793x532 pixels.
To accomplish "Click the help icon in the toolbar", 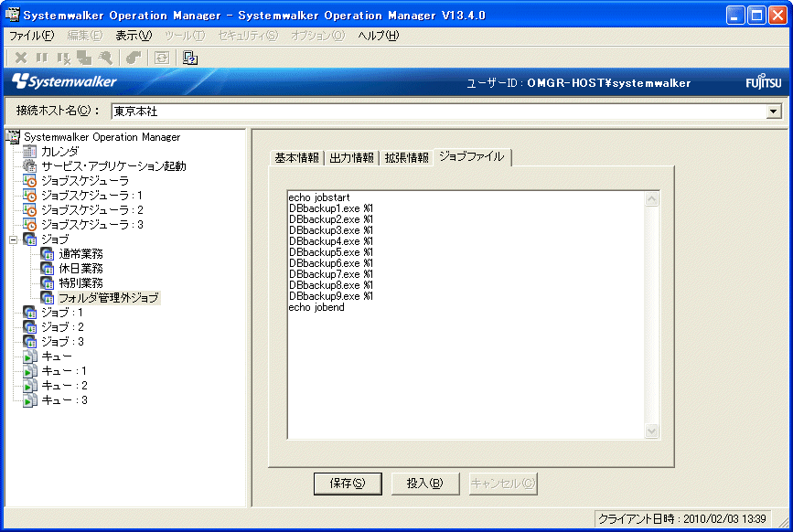I will [x=190, y=58].
